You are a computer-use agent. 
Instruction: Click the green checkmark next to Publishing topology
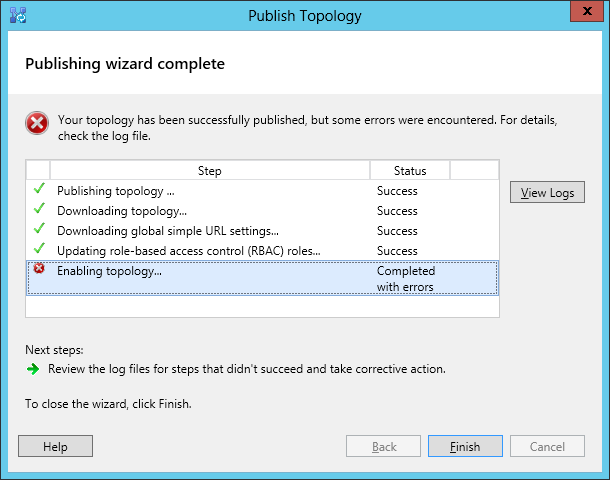point(39,189)
